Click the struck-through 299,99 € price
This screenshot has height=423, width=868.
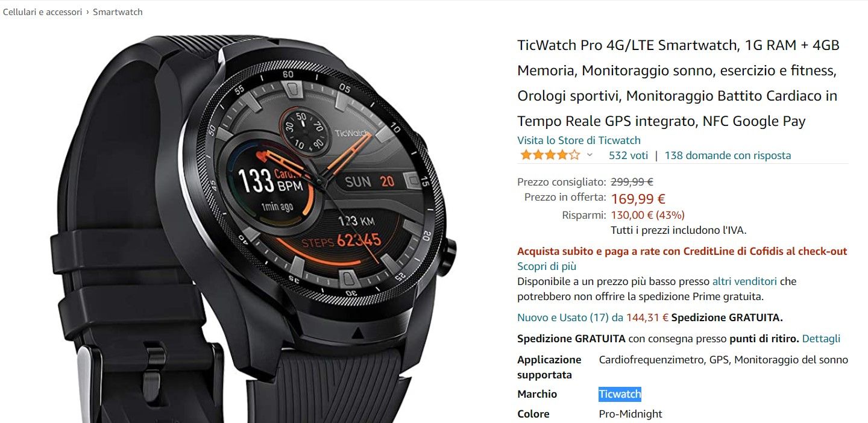click(x=632, y=182)
